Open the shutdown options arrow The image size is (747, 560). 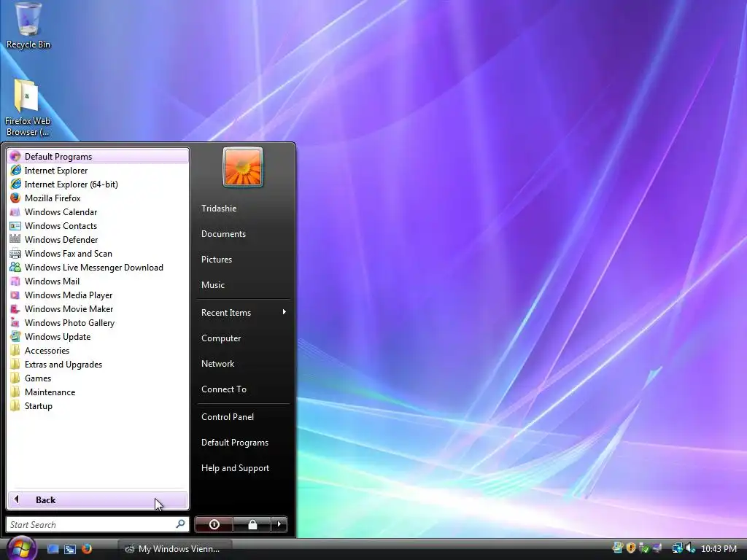click(279, 524)
